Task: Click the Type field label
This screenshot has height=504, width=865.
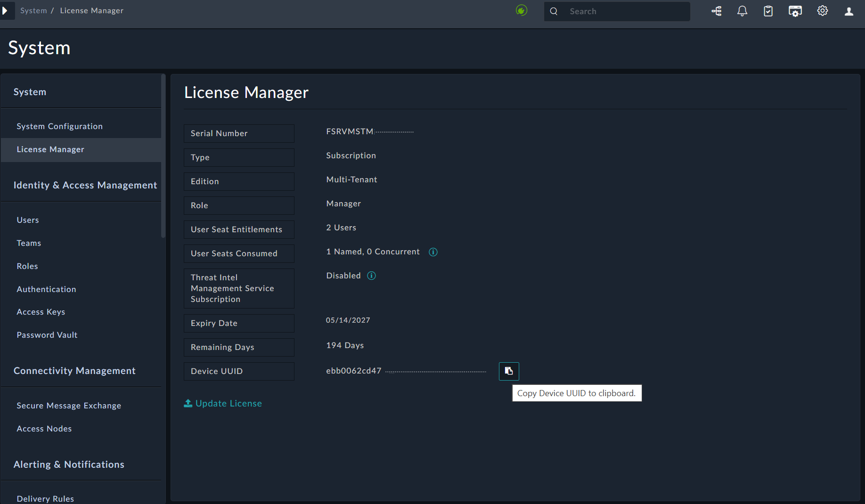Action: (239, 157)
